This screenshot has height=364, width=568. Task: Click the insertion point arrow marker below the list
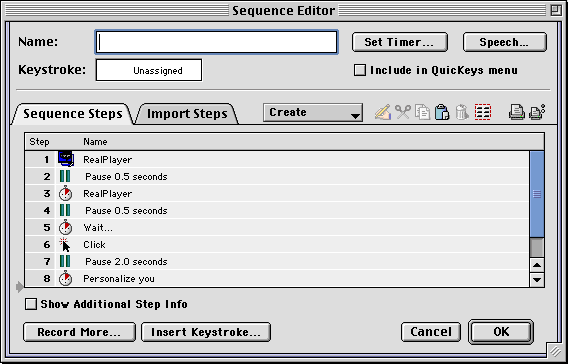[x=20, y=287]
